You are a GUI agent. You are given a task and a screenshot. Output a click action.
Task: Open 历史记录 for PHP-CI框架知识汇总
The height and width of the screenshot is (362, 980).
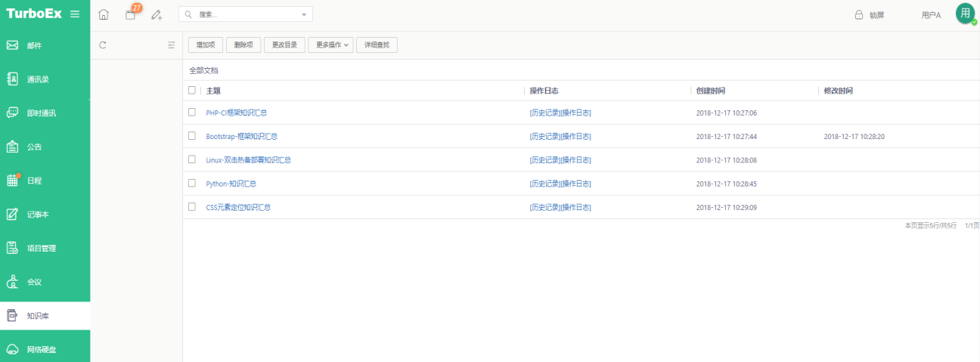tap(545, 113)
